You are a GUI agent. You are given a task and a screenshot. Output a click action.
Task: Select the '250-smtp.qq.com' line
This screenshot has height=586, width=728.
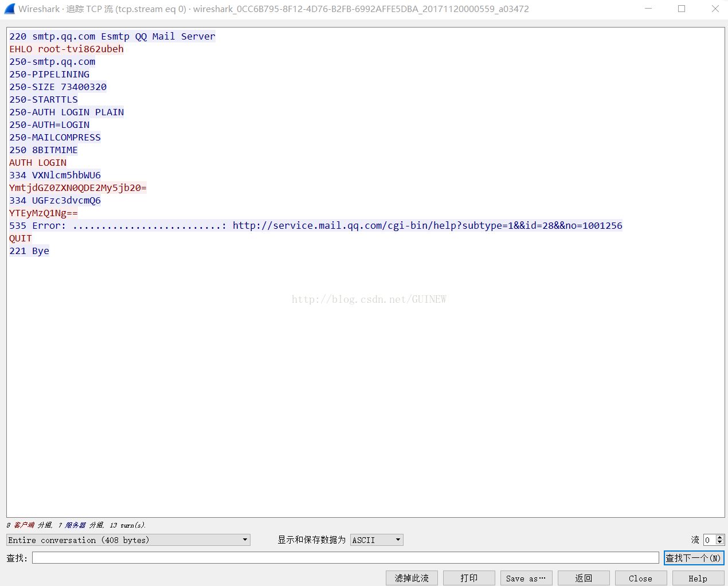[52, 61]
